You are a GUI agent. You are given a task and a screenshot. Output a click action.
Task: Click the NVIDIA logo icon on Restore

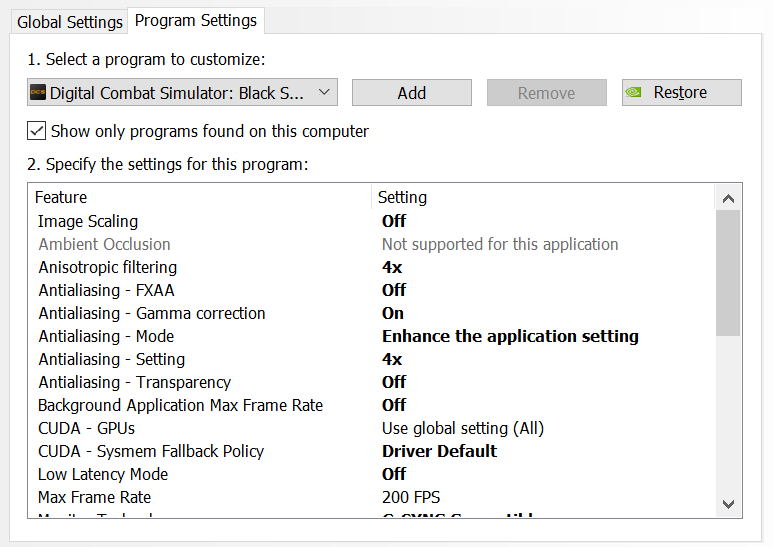point(633,92)
